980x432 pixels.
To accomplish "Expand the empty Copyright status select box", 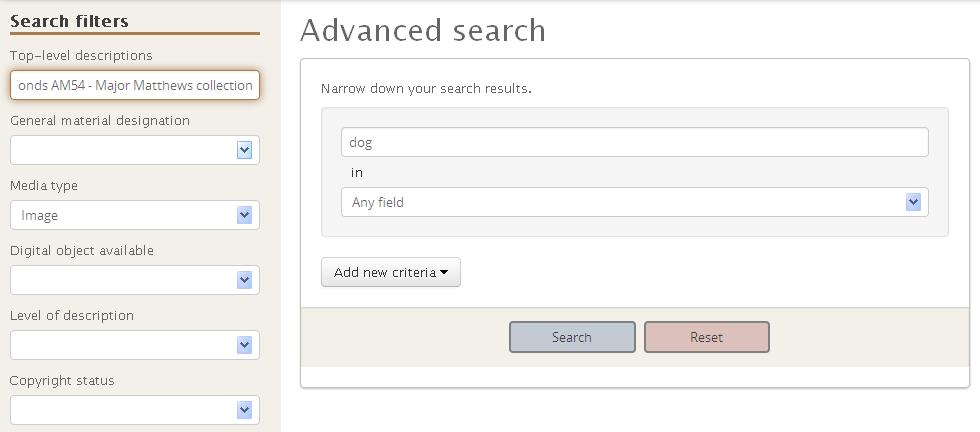I will click(134, 410).
